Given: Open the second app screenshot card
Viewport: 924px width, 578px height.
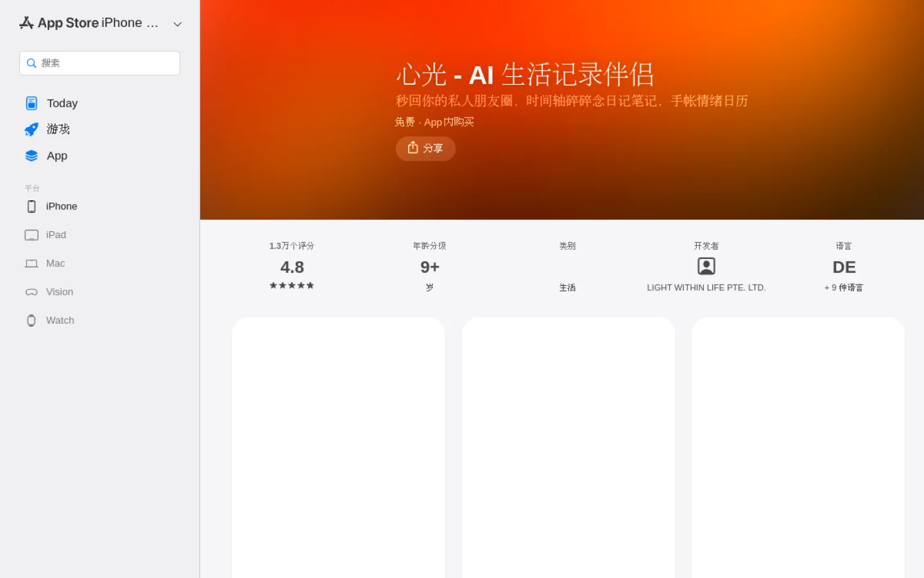Looking at the screenshot, I should [569, 448].
